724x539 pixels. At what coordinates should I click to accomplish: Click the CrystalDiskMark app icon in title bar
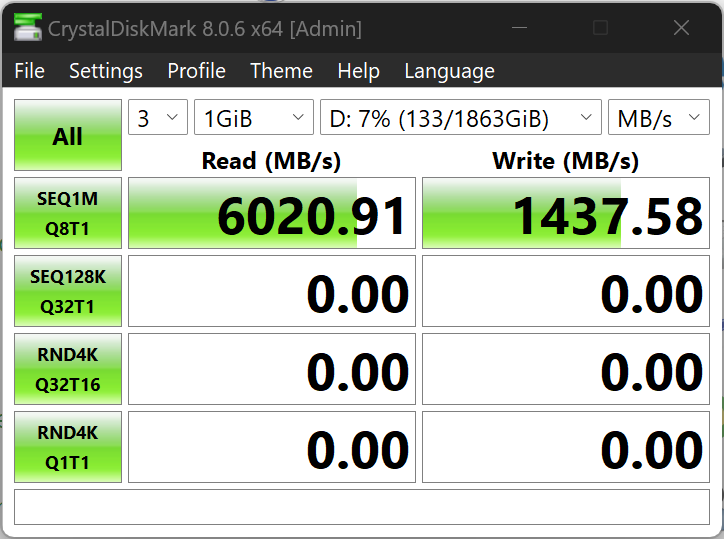27,28
